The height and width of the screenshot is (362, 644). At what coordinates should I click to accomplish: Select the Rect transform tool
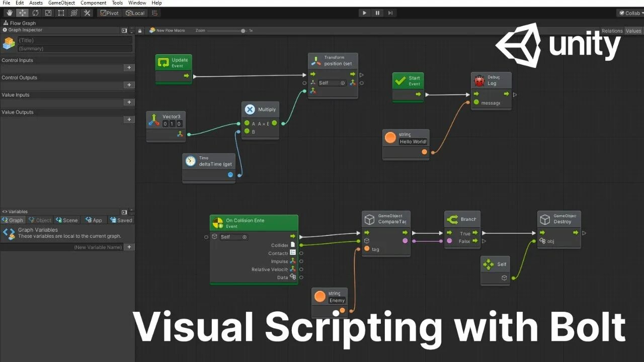point(61,13)
